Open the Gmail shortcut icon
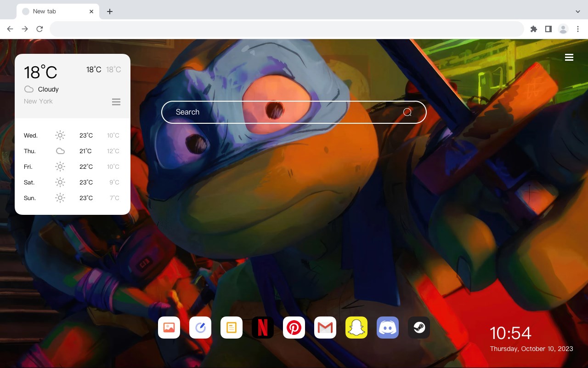This screenshot has height=368, width=588. point(325,328)
